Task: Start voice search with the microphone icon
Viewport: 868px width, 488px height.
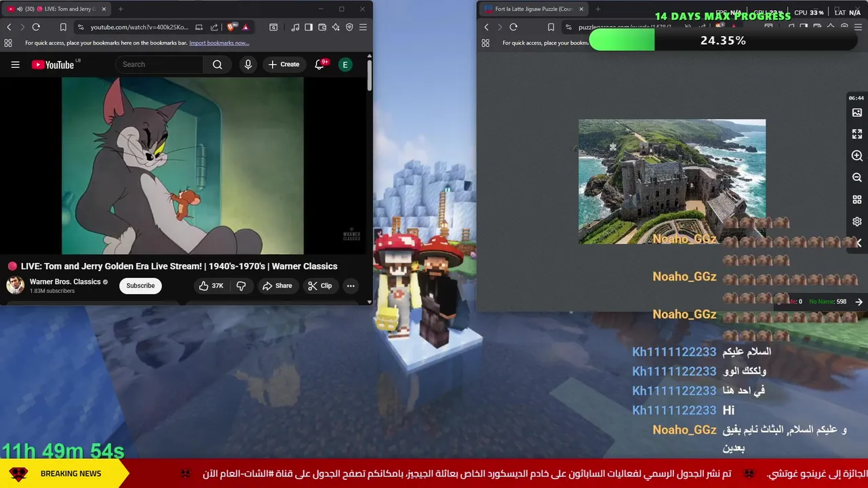Action: 248,64
